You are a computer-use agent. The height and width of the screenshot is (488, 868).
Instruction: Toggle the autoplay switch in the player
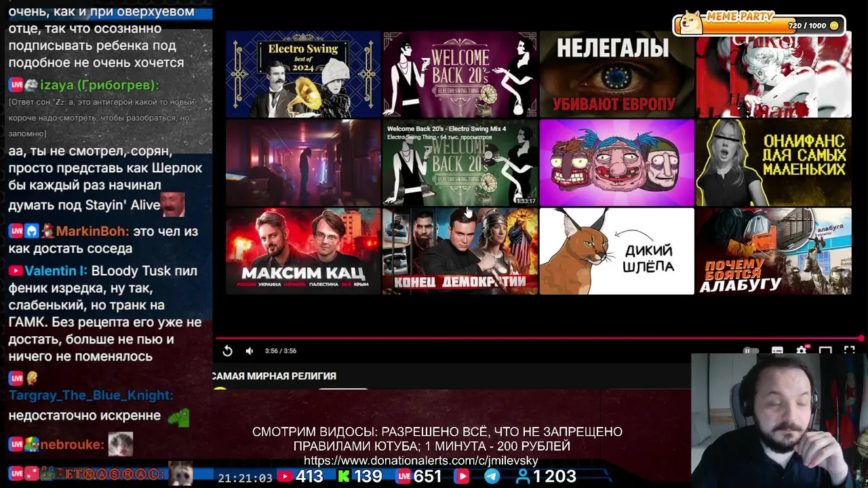coord(751,350)
